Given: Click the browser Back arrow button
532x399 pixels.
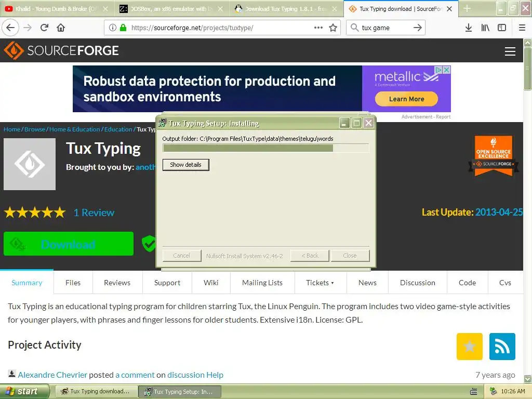Looking at the screenshot, I should click(10, 28).
